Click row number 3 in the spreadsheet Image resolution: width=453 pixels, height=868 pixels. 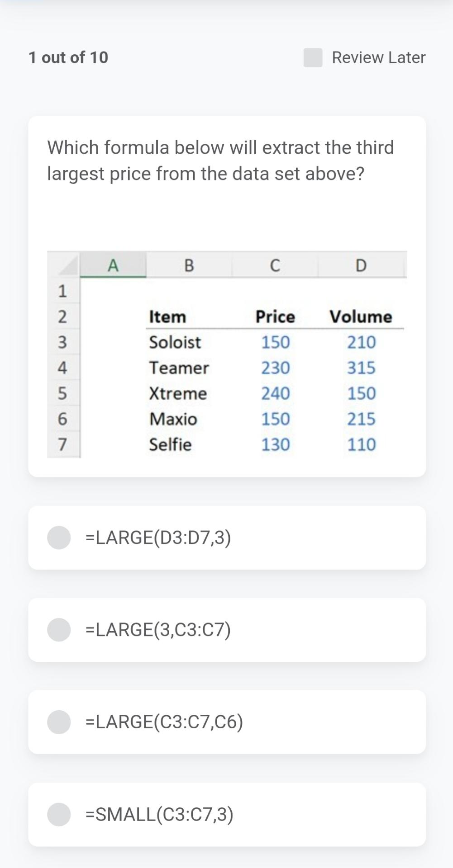(x=63, y=342)
